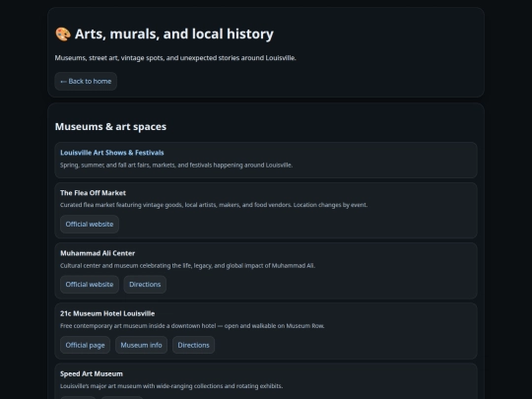This screenshot has height=399, width=532.
Task: Click the Flea Off Market description text
Action: click(x=214, y=205)
